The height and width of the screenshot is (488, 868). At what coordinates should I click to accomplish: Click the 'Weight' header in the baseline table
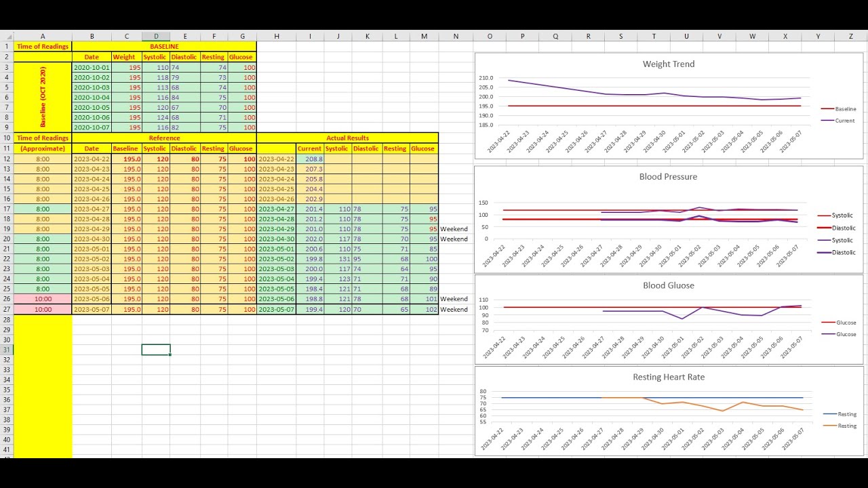point(125,57)
